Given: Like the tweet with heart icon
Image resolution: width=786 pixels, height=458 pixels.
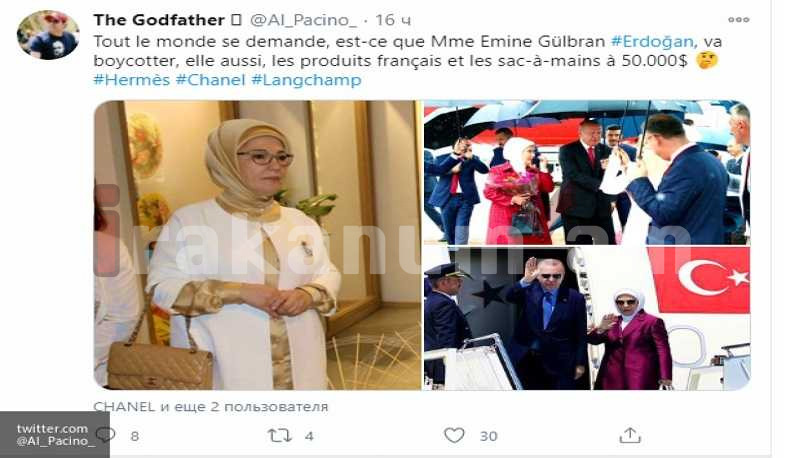Looking at the screenshot, I should click(x=454, y=435).
